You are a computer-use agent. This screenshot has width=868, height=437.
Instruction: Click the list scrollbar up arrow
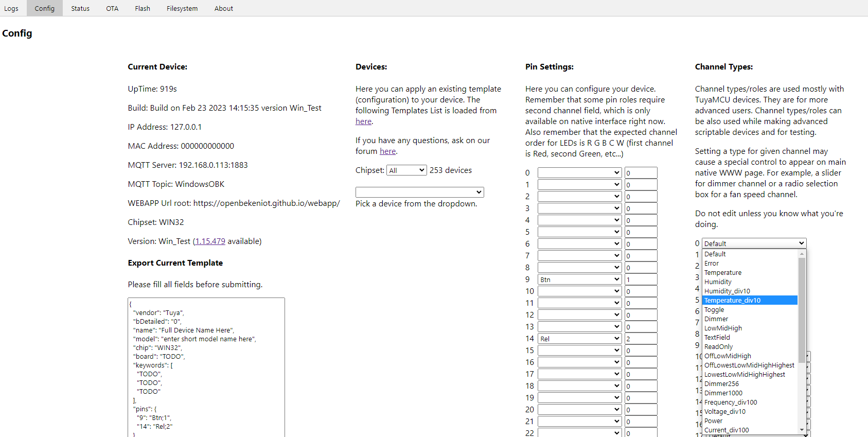pyautogui.click(x=802, y=254)
